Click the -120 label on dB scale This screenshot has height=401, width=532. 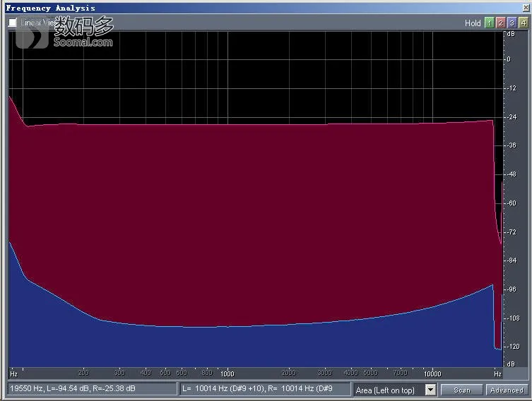pyautogui.click(x=514, y=346)
